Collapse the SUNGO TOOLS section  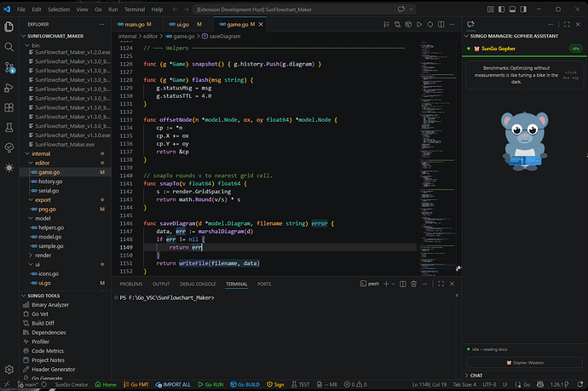pos(43,295)
